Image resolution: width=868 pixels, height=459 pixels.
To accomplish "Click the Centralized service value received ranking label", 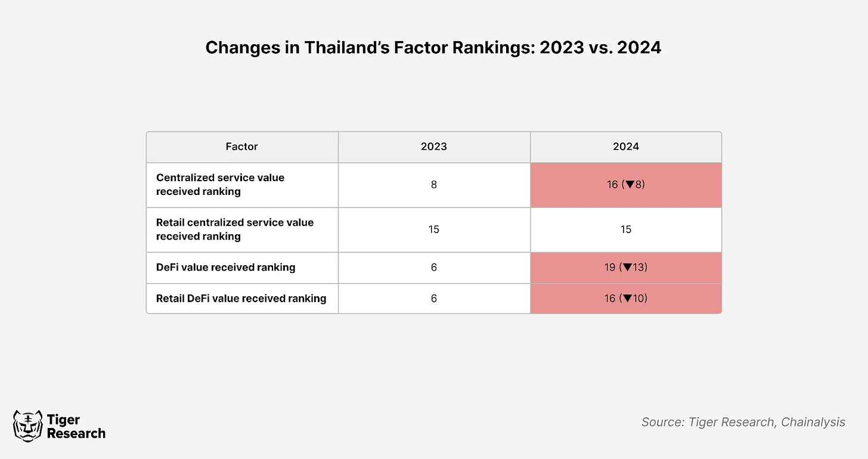I will (x=220, y=185).
